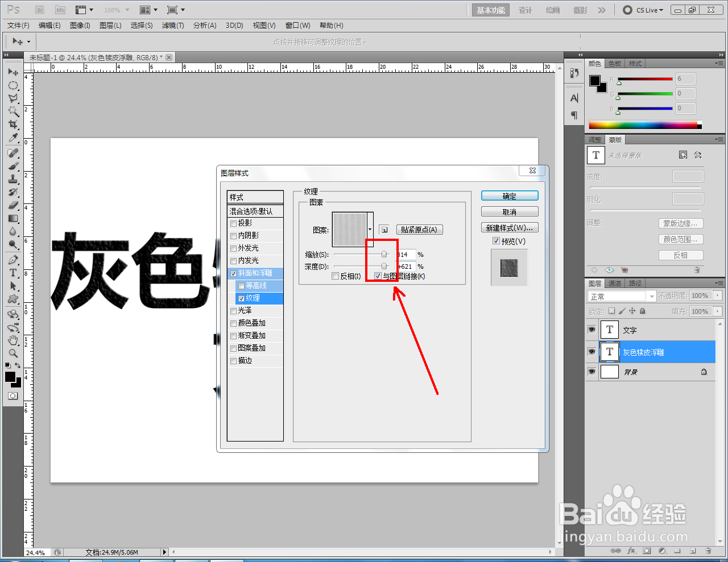Click 取消 to cancel layer style

point(510,212)
